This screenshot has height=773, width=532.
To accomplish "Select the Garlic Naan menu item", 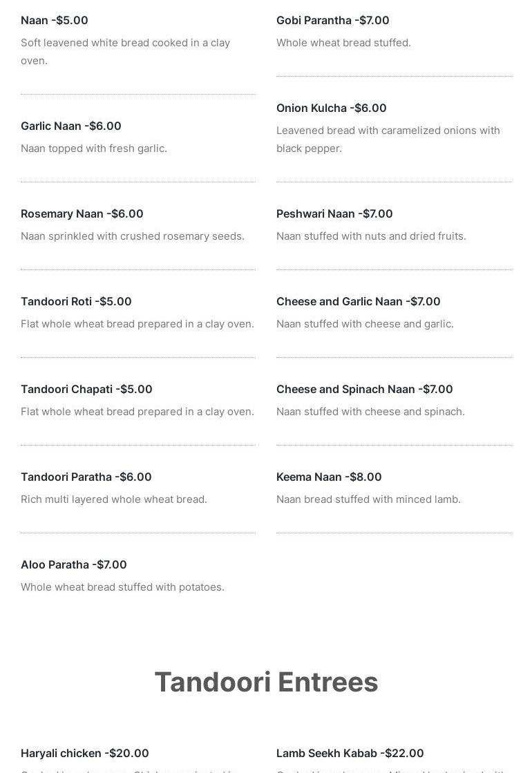I will 71,126.
